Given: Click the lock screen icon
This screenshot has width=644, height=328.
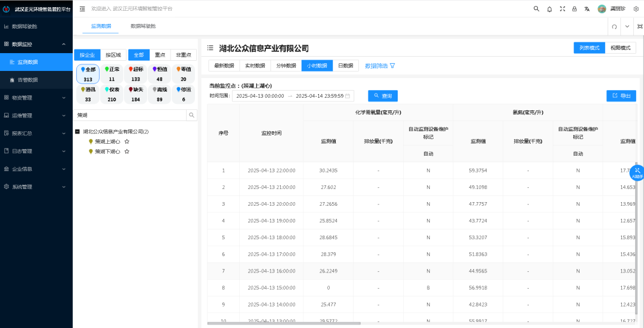Looking at the screenshot, I should point(574,9).
